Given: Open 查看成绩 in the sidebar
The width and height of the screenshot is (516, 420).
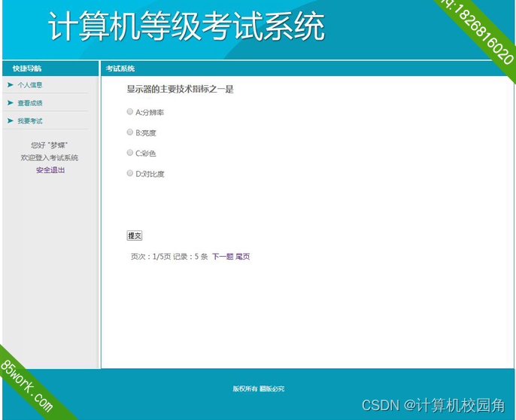Looking at the screenshot, I should tap(30, 103).
